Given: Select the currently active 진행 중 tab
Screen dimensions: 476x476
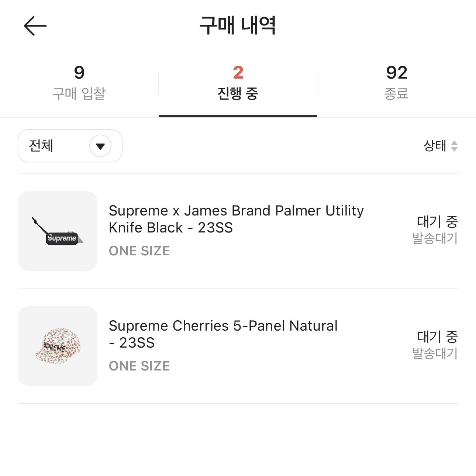Looking at the screenshot, I should (x=238, y=82).
